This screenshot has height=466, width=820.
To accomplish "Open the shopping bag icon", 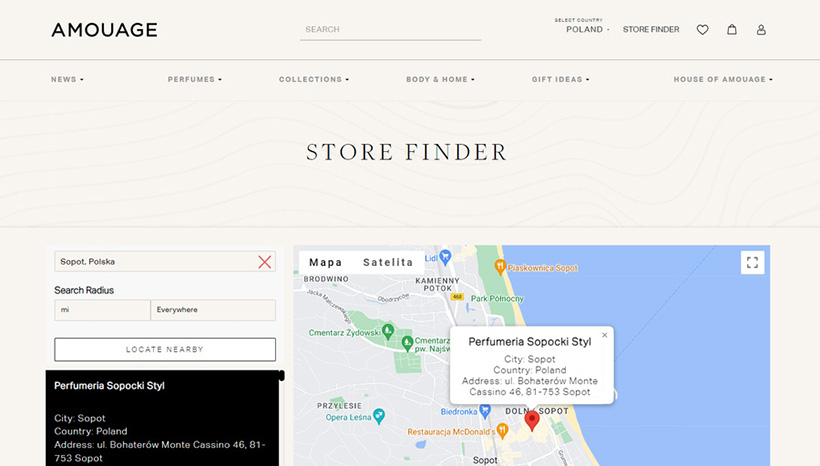I will click(x=732, y=30).
